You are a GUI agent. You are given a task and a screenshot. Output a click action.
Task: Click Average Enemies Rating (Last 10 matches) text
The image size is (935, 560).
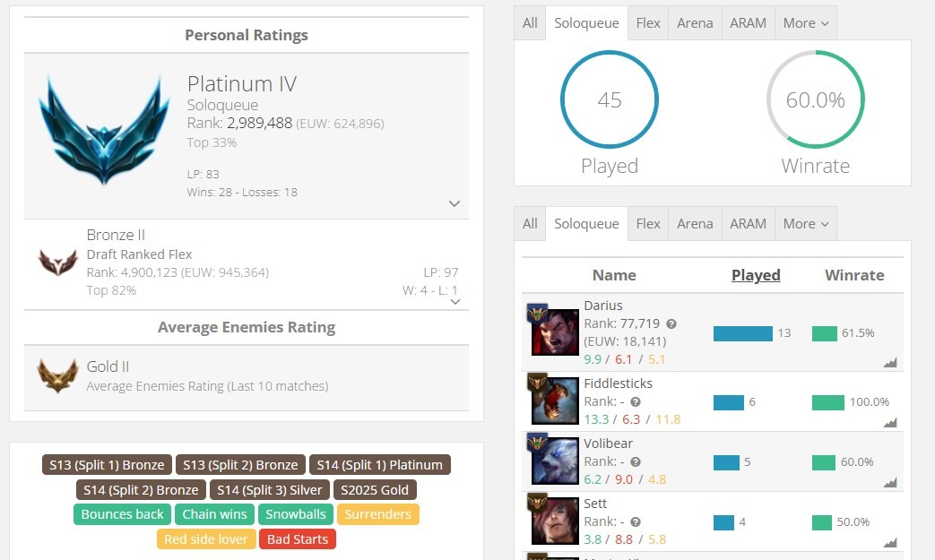coord(207,386)
